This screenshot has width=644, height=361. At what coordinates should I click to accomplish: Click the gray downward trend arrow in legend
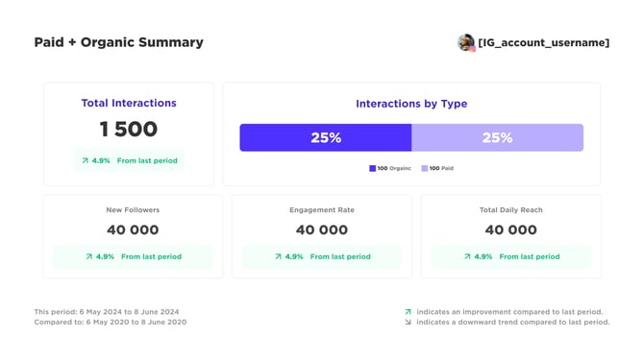(408, 322)
